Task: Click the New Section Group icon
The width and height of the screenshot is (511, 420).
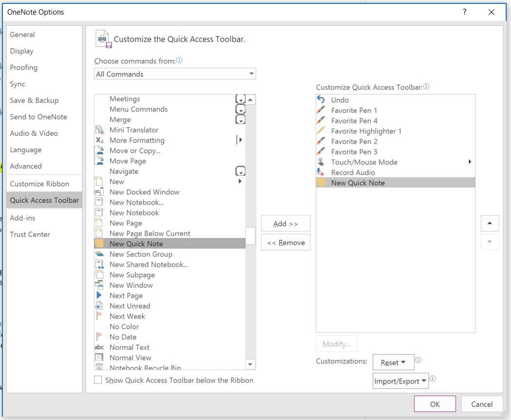Action: coord(99,254)
